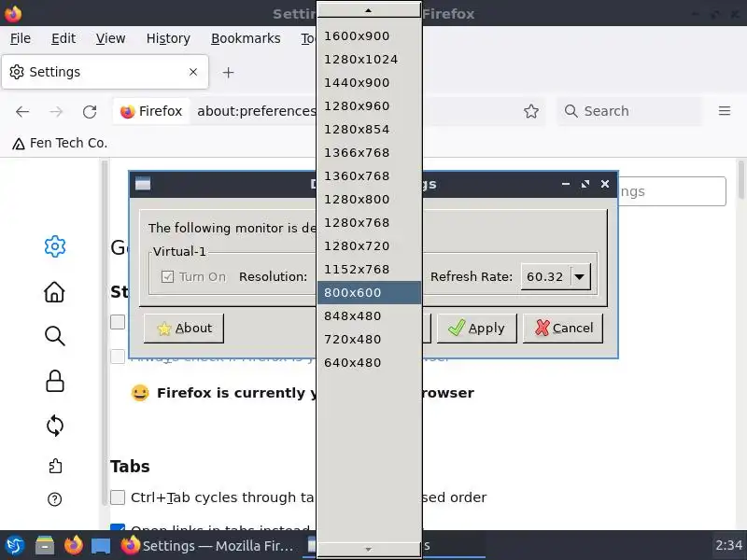This screenshot has width=747, height=560.
Task: Open the History menu
Action: coord(168,38)
